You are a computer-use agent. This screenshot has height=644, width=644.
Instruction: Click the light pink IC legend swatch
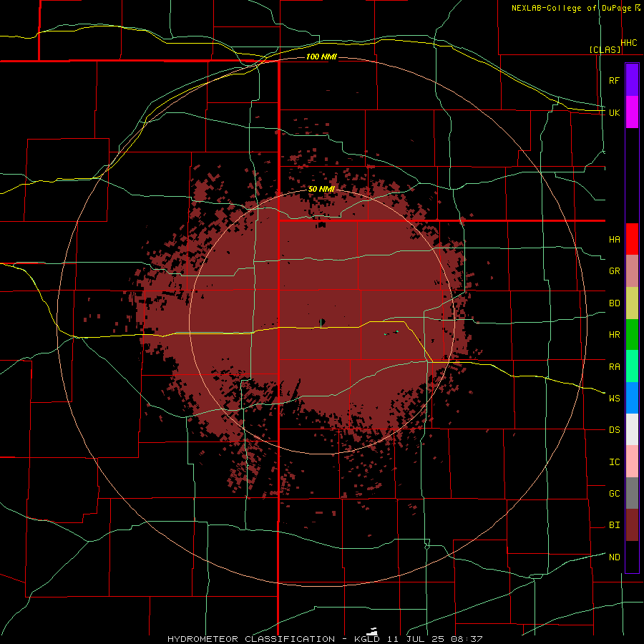point(632,462)
